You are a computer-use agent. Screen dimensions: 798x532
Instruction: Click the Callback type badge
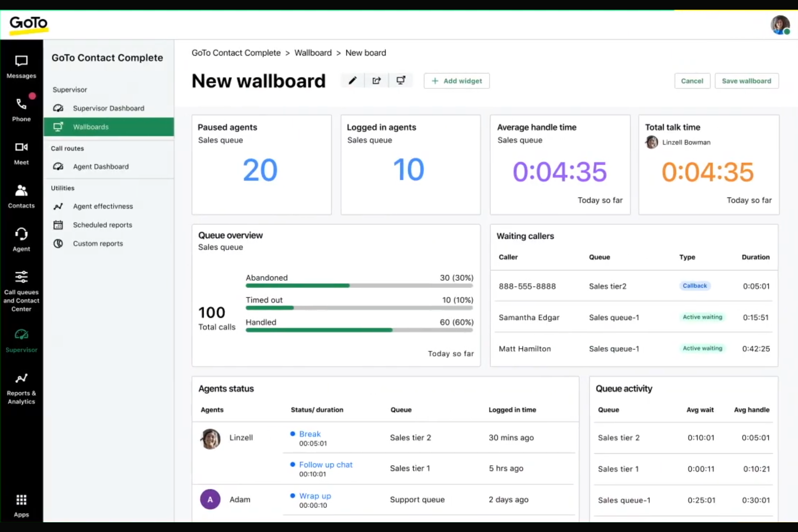click(695, 286)
